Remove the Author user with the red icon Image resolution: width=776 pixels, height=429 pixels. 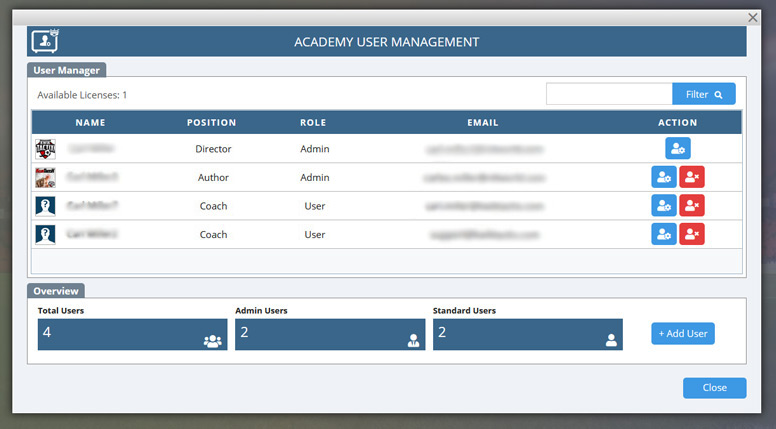(x=692, y=177)
